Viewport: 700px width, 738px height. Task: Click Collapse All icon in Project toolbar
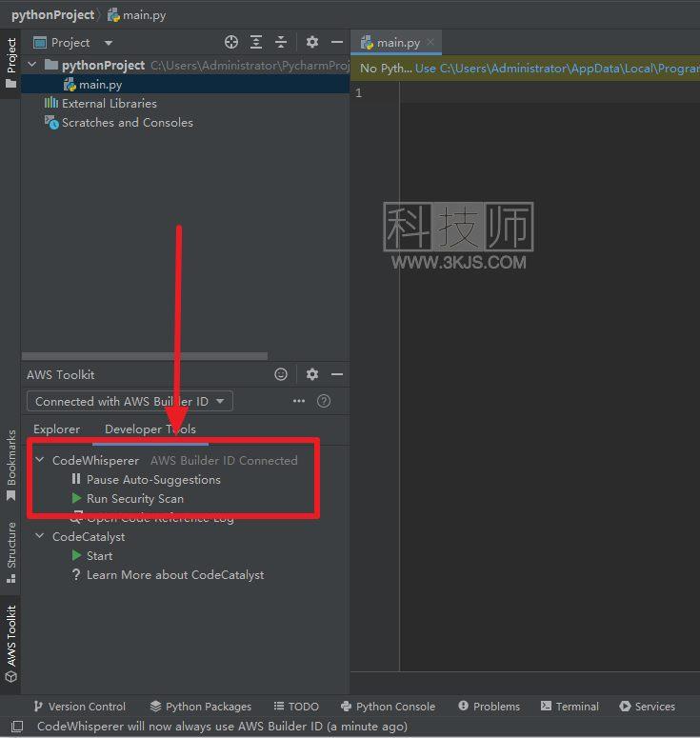tap(281, 42)
